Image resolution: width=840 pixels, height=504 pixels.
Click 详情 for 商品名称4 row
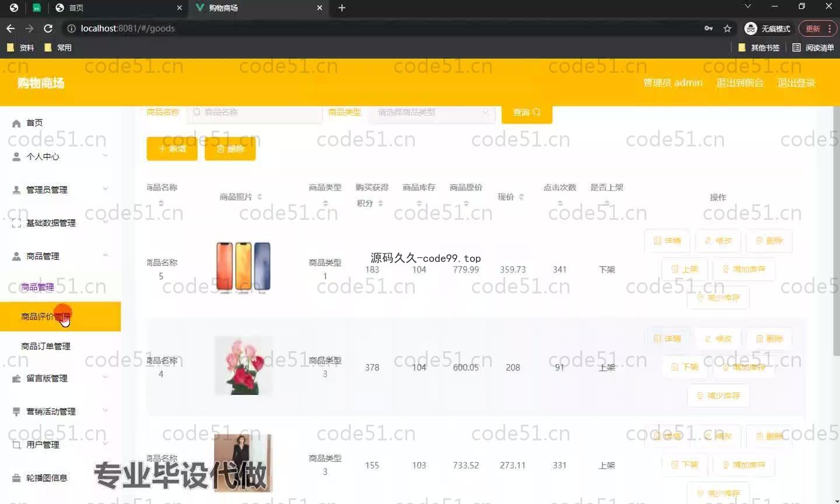point(667,338)
